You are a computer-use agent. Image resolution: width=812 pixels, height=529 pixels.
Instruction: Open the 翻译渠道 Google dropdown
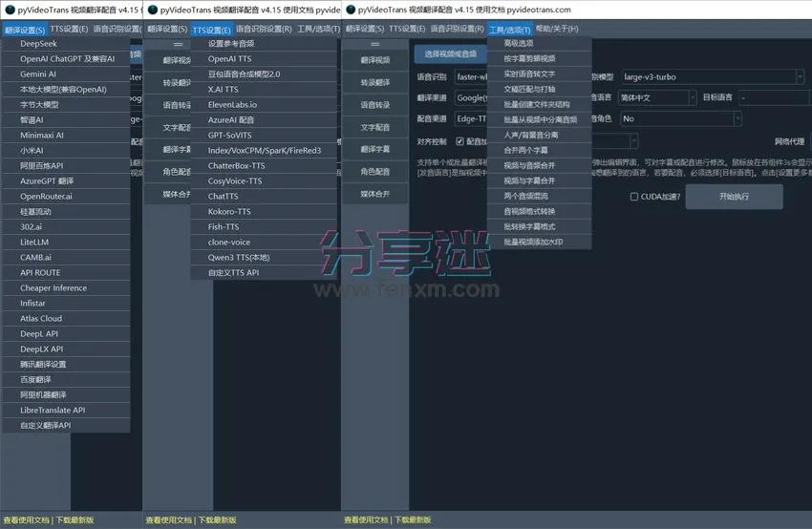471,97
